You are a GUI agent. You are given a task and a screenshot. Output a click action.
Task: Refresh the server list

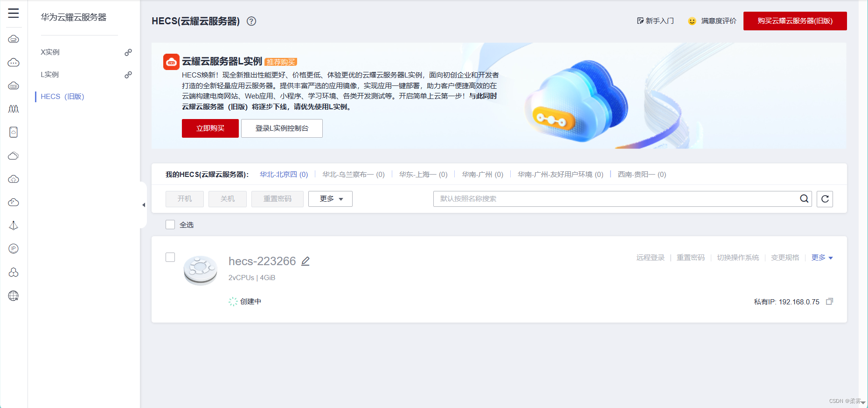(x=825, y=199)
